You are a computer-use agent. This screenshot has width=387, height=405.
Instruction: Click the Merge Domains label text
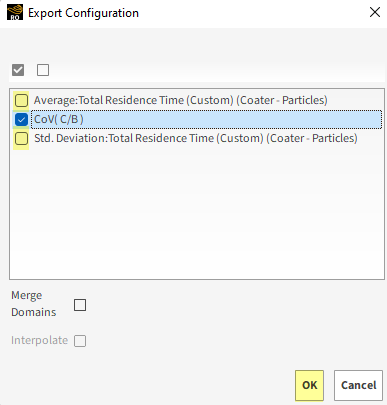[x=34, y=304]
